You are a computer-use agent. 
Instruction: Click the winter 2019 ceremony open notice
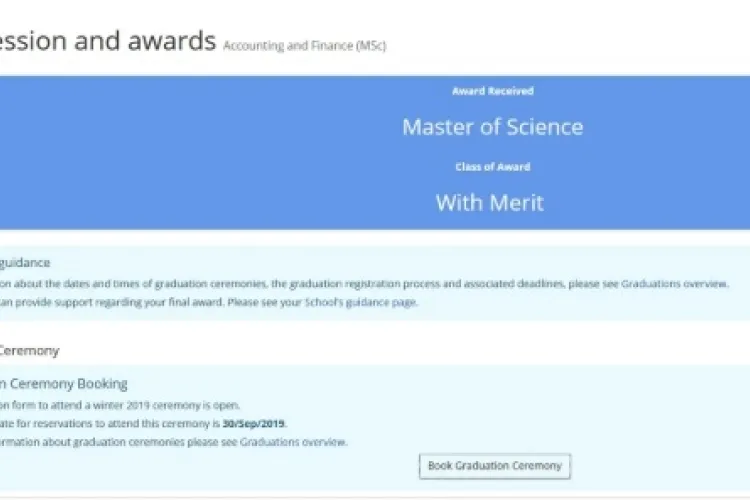(x=120, y=405)
